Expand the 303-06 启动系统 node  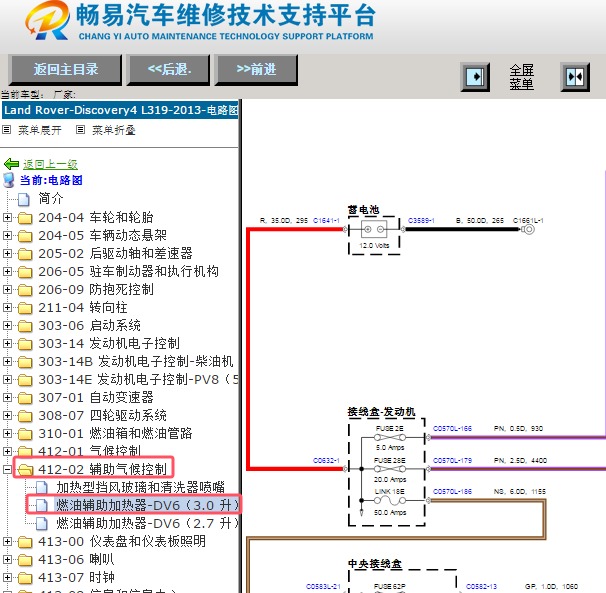(7, 325)
